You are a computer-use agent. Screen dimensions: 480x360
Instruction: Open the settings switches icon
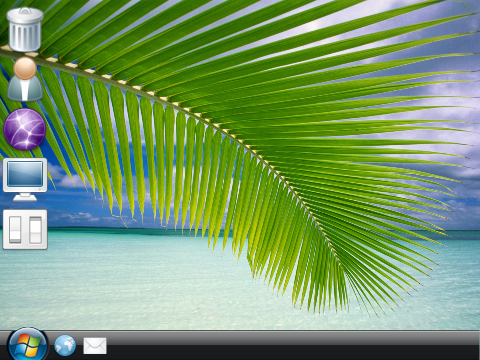[25, 229]
